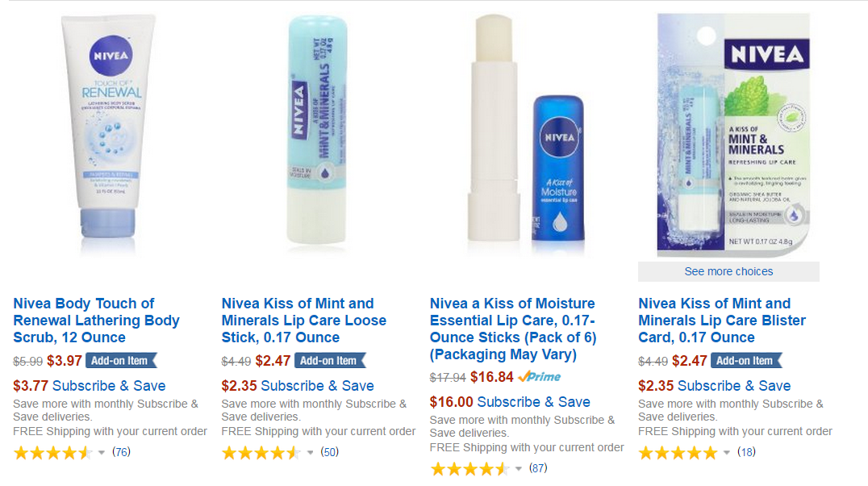
Task: Click star rating of Mint Loose Stick
Action: coord(261,453)
